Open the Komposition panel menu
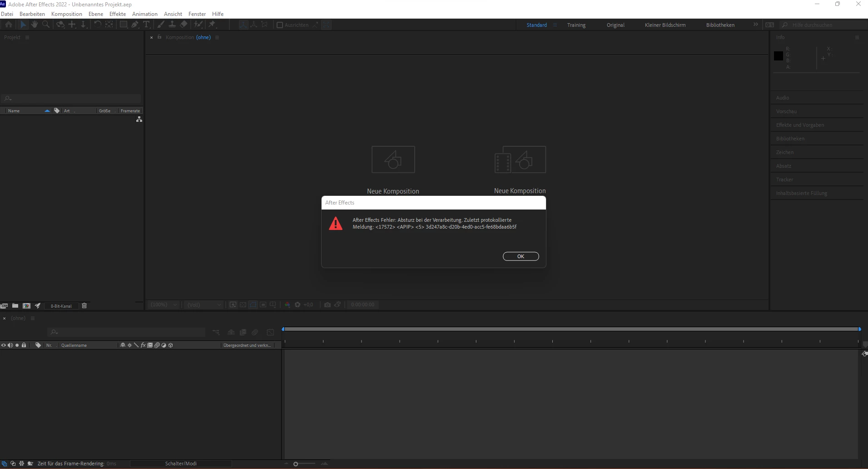This screenshot has height=469, width=868. point(217,37)
